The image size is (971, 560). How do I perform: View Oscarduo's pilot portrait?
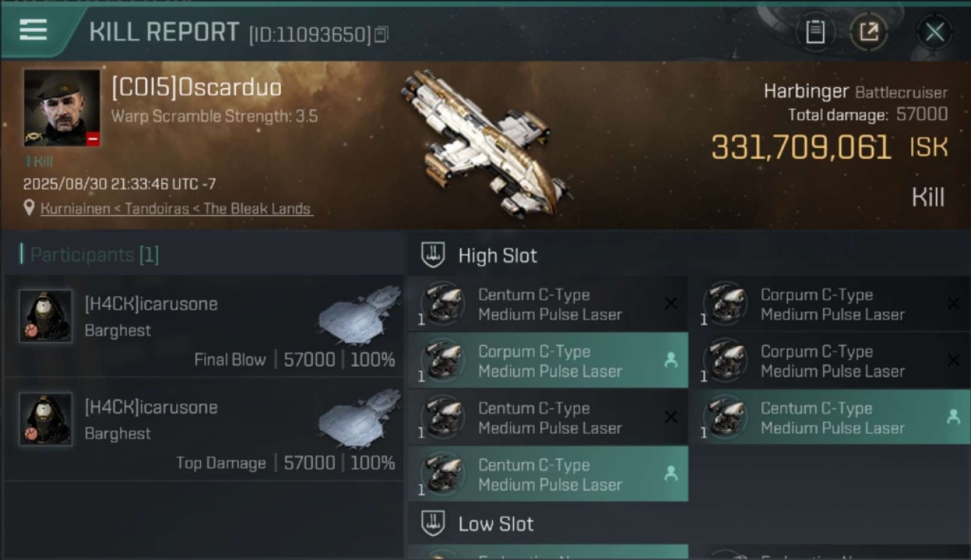(x=61, y=108)
